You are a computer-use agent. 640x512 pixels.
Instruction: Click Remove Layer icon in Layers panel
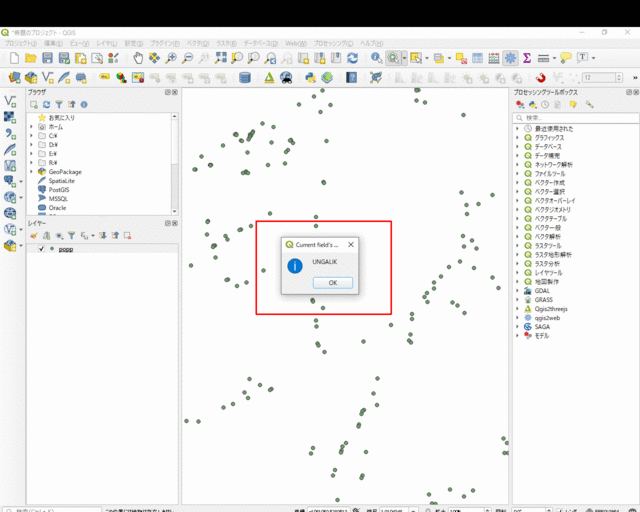tap(127, 236)
